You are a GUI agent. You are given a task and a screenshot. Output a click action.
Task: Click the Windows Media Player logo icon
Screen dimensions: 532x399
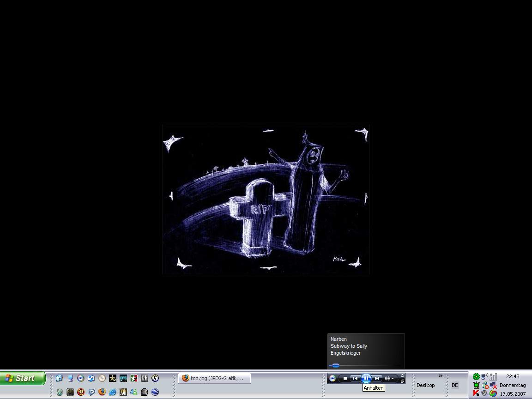coord(332,378)
